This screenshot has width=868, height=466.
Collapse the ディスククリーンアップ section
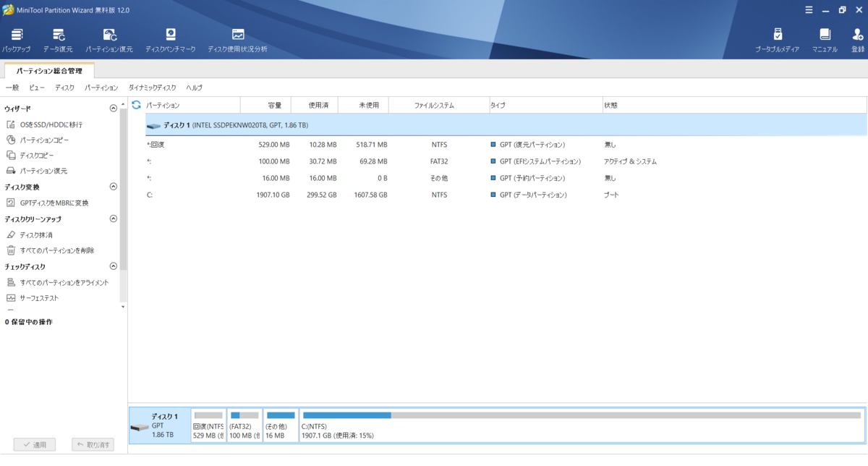tap(113, 219)
